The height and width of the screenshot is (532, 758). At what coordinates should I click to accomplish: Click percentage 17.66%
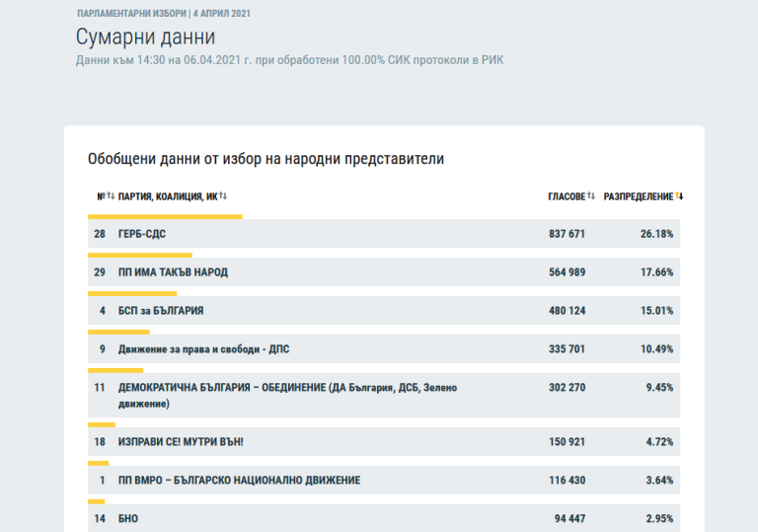[x=656, y=272]
